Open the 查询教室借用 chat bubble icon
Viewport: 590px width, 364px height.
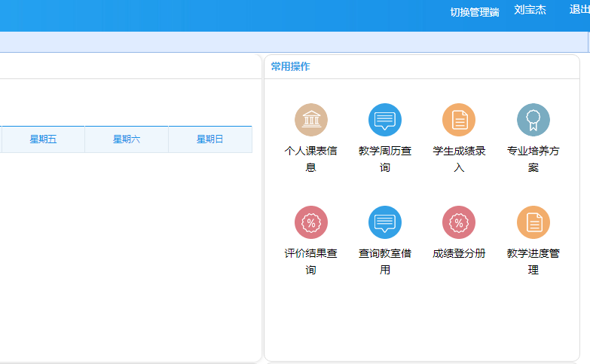click(384, 222)
